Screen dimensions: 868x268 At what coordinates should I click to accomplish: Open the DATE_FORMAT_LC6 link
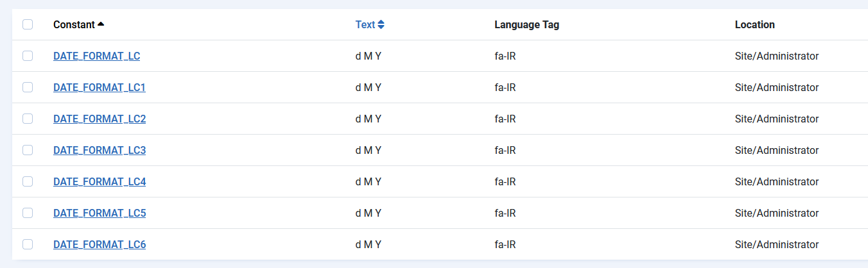[x=100, y=244]
